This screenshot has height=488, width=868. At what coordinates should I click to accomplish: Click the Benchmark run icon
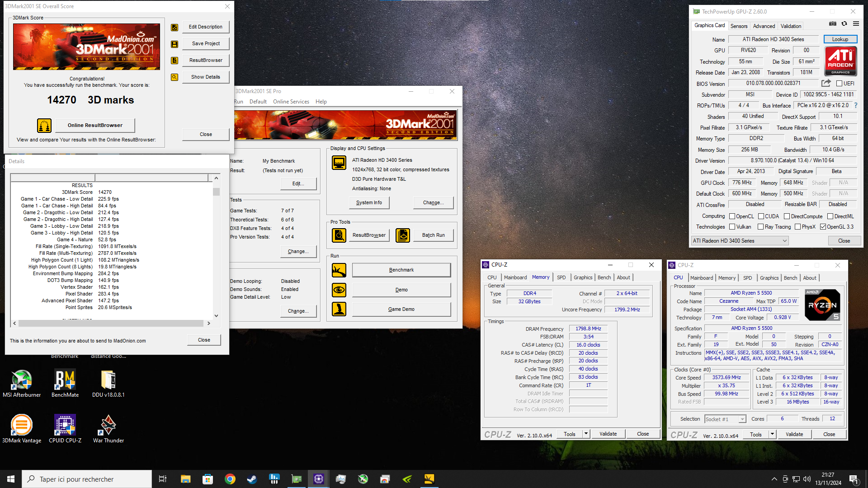click(x=339, y=270)
